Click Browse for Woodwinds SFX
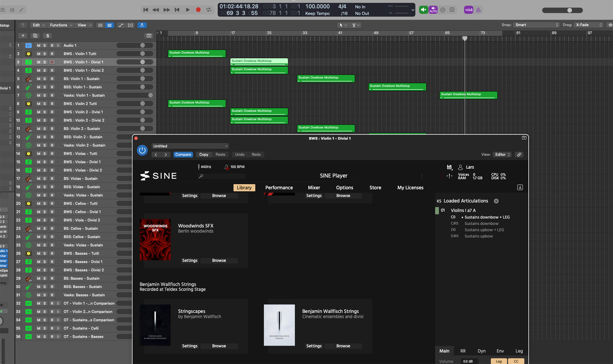 219,260
